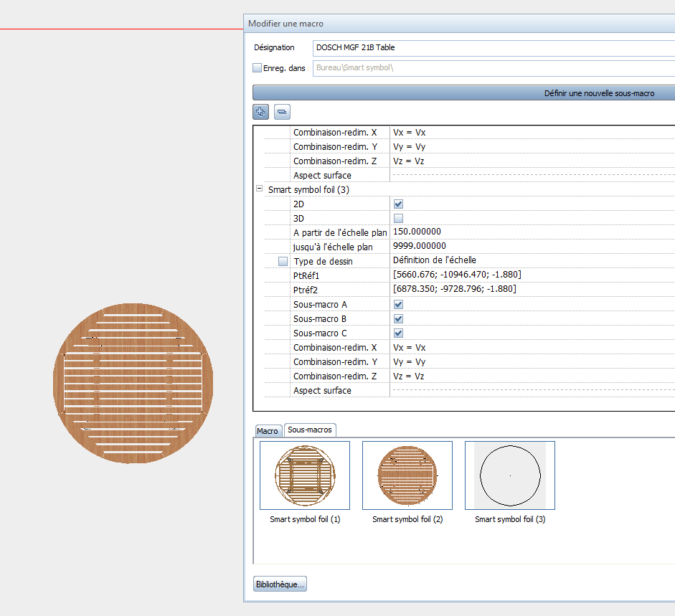Select Smart symbol foil (3) circle thumbnail
Screen dimensions: 675x616
tap(510, 475)
